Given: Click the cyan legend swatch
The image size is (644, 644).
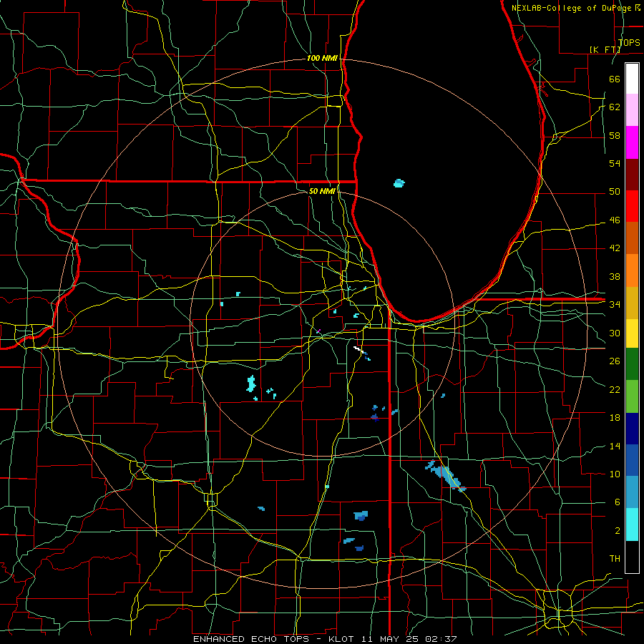Looking at the screenshot, I should click(x=632, y=525).
